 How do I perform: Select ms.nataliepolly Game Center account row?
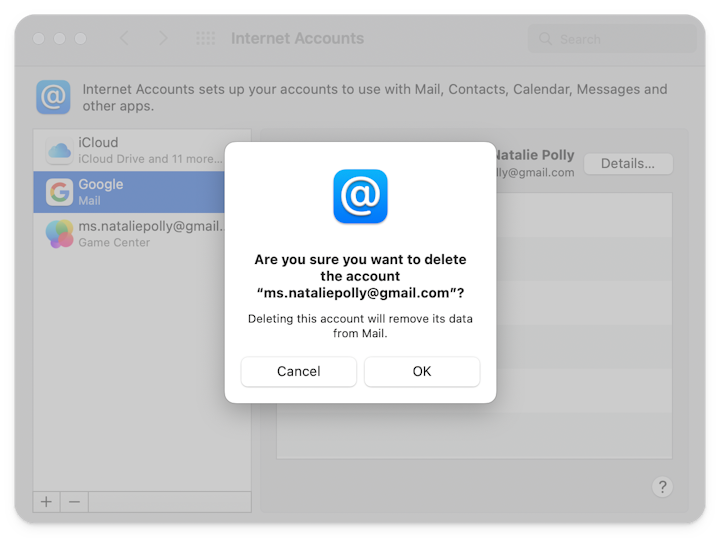tap(141, 234)
